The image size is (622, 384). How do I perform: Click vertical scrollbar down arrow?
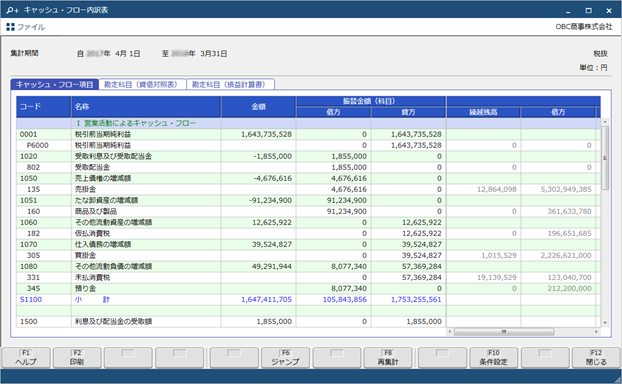point(605,323)
